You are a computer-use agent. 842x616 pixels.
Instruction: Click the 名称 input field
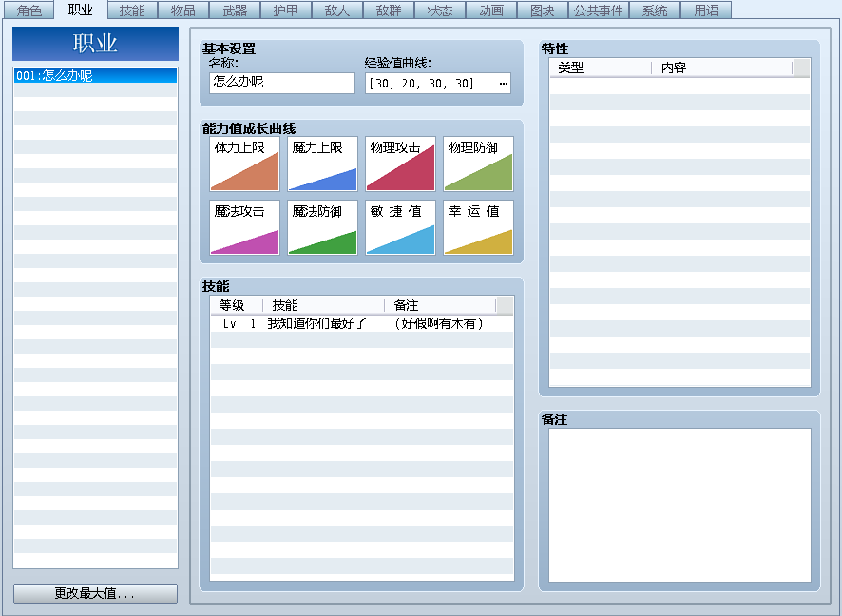pos(282,83)
